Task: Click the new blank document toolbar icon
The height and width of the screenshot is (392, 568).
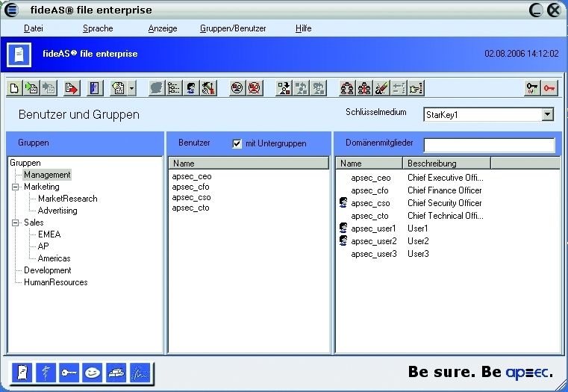Action: tap(14, 88)
